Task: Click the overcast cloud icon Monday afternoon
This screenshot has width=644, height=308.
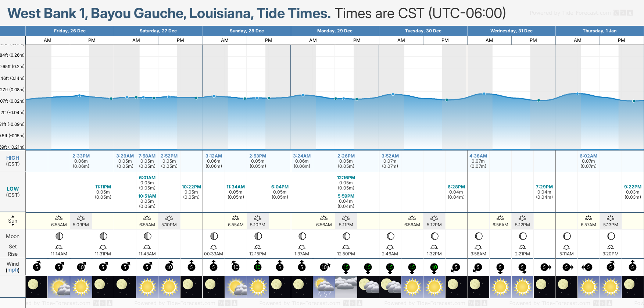Action: coord(346,287)
